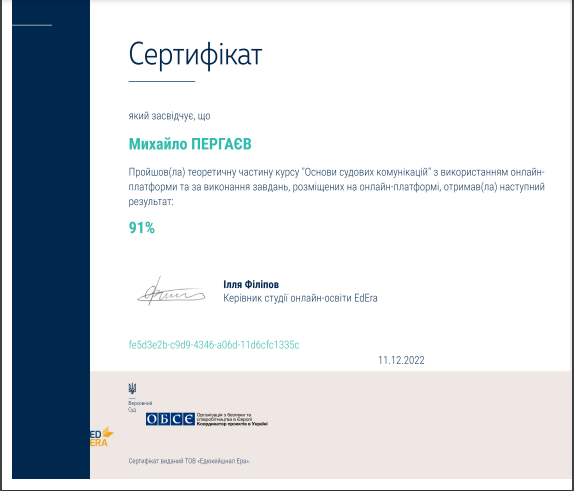Click the signer name "Ілля Філіпов"
The height and width of the screenshot is (491, 575).
(x=251, y=284)
